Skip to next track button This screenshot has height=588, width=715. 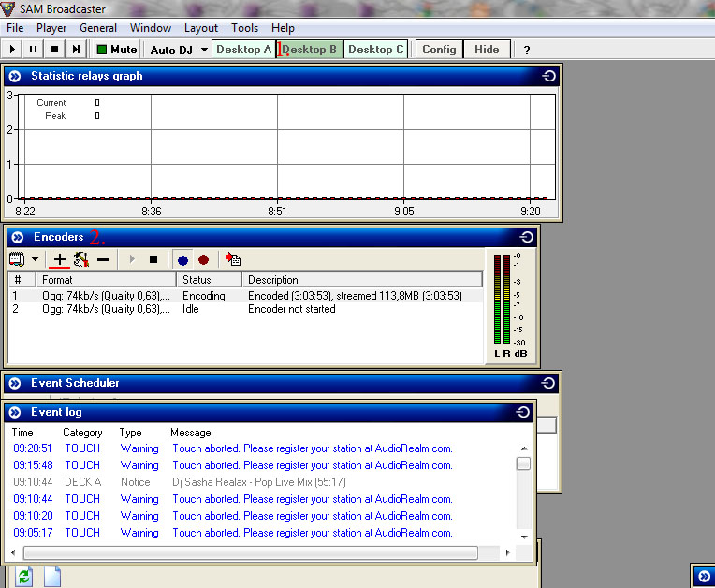pyautogui.click(x=76, y=49)
